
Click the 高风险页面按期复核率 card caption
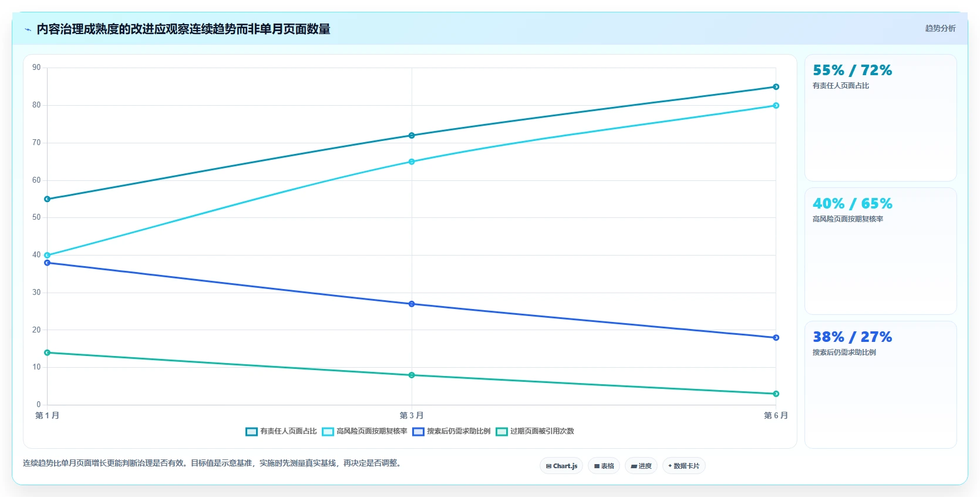(x=848, y=219)
